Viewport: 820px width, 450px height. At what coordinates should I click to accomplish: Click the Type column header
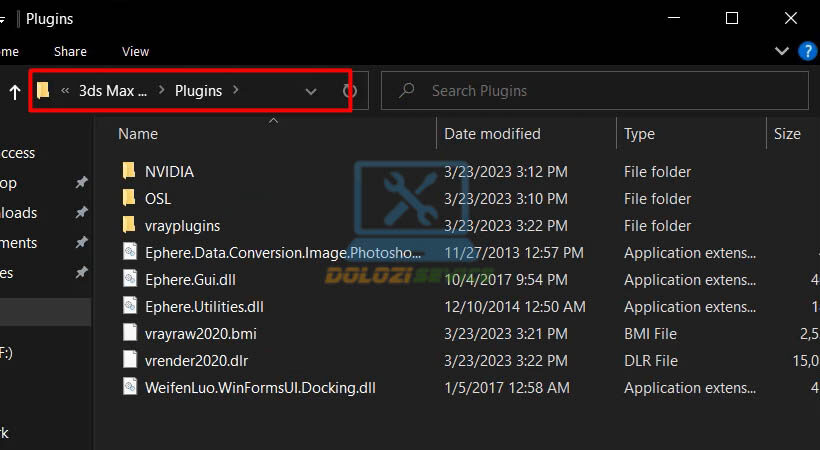tap(640, 134)
